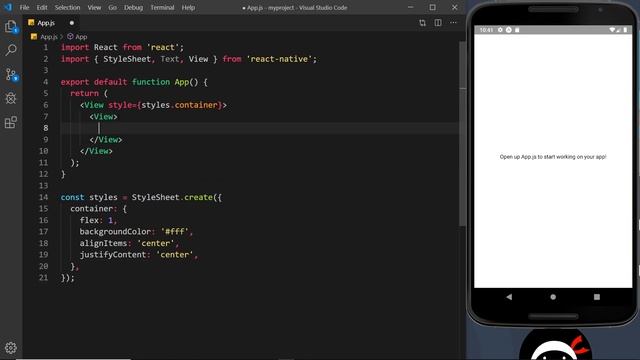Click 'const styles' on line 14

(89, 197)
